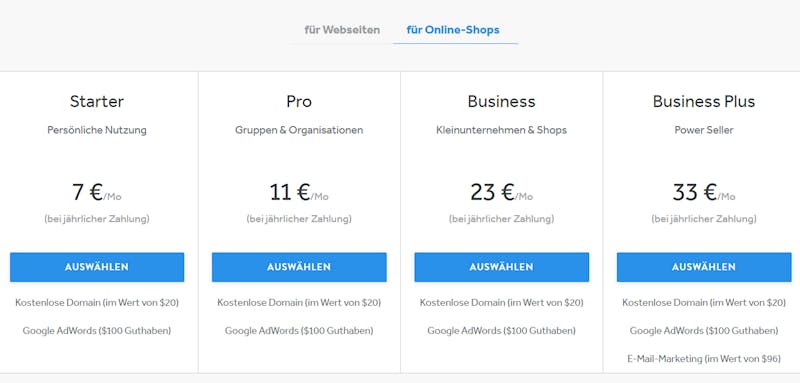
Task: Choose the Starter plan with AUSWÄHLEN
Action: 97,267
